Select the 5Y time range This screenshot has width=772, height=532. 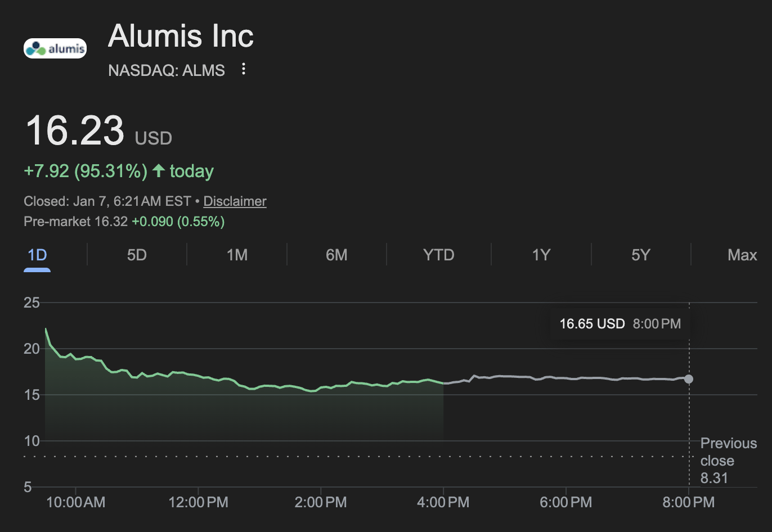(x=640, y=255)
